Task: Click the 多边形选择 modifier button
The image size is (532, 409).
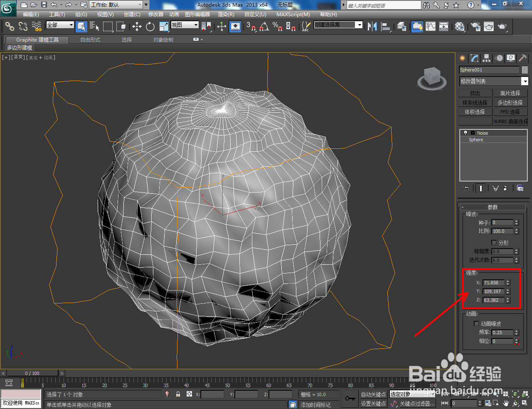Action: pos(510,103)
